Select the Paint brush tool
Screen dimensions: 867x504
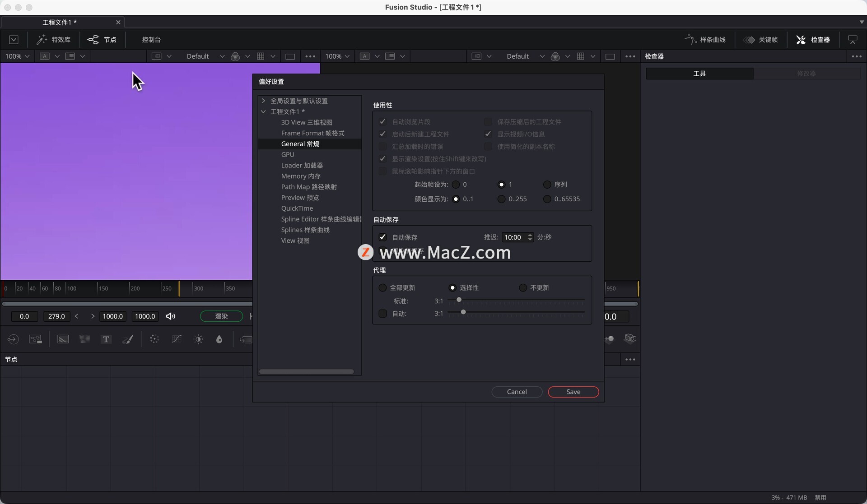[x=128, y=339]
